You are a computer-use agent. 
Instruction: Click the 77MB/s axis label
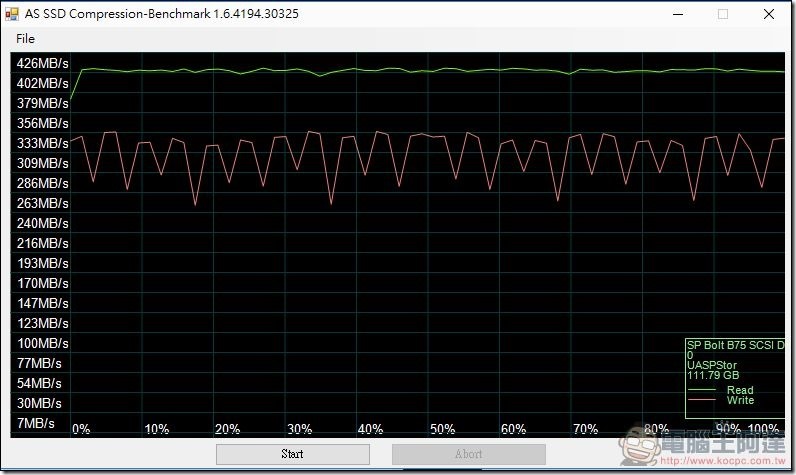pos(39,363)
